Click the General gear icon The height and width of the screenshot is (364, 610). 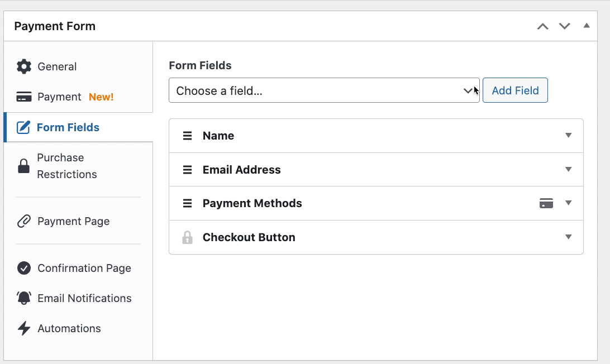point(24,66)
